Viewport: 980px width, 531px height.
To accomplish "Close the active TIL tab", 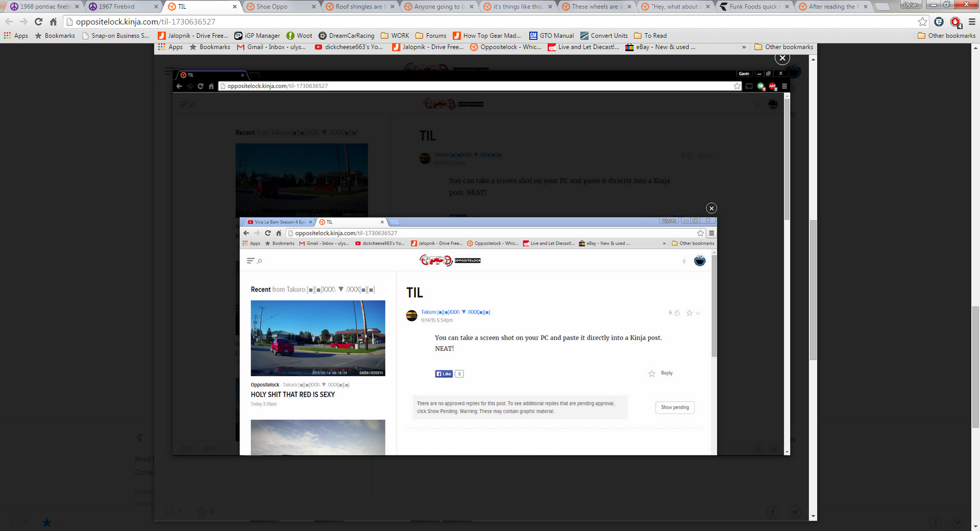I will click(235, 7).
